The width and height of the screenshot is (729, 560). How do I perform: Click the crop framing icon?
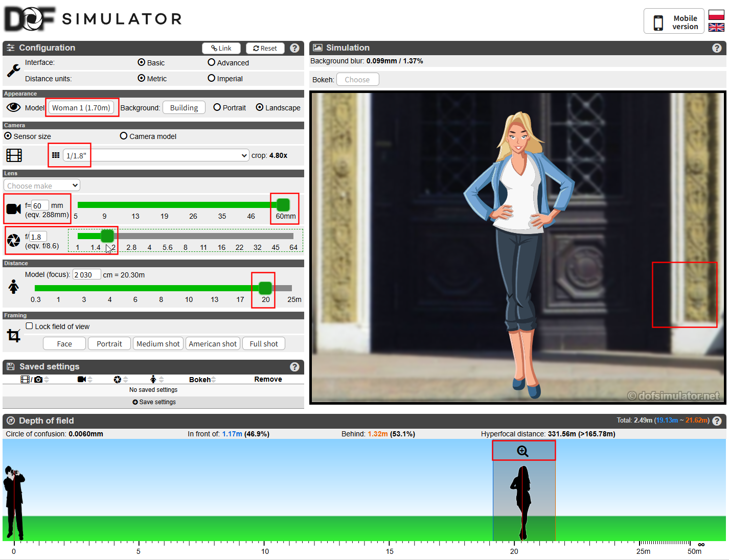click(14, 336)
